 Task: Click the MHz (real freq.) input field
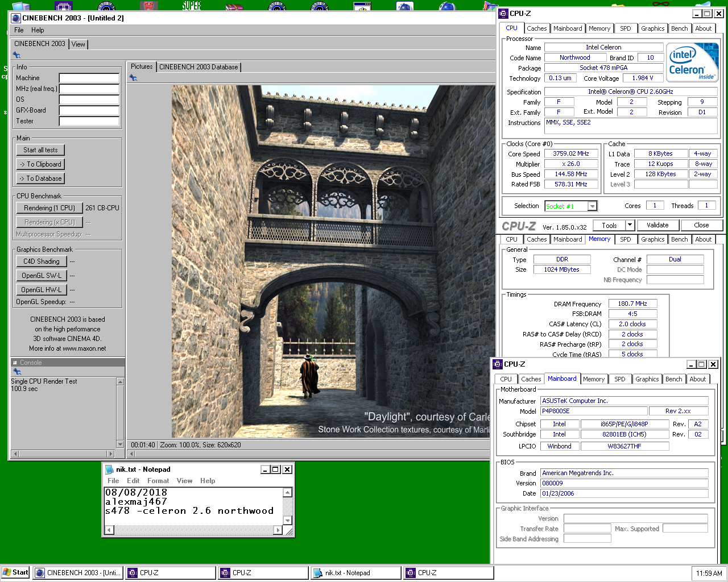click(x=89, y=89)
